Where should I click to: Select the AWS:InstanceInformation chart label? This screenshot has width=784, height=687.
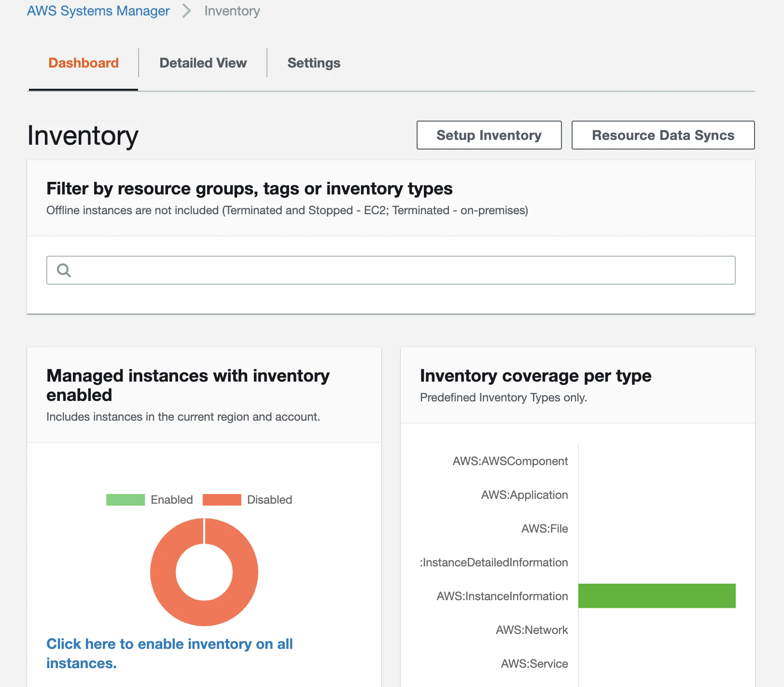pyautogui.click(x=503, y=596)
